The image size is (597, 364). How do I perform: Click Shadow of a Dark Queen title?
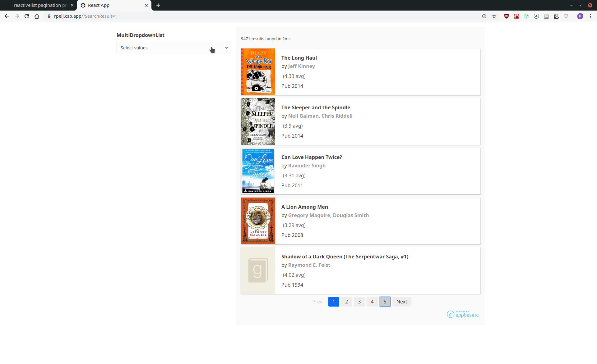(345, 257)
